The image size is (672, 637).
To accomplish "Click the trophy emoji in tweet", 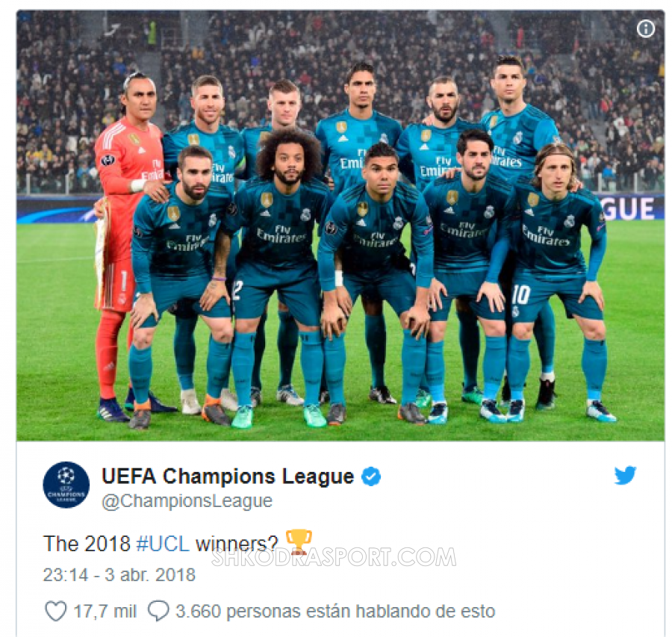I will tap(299, 542).
